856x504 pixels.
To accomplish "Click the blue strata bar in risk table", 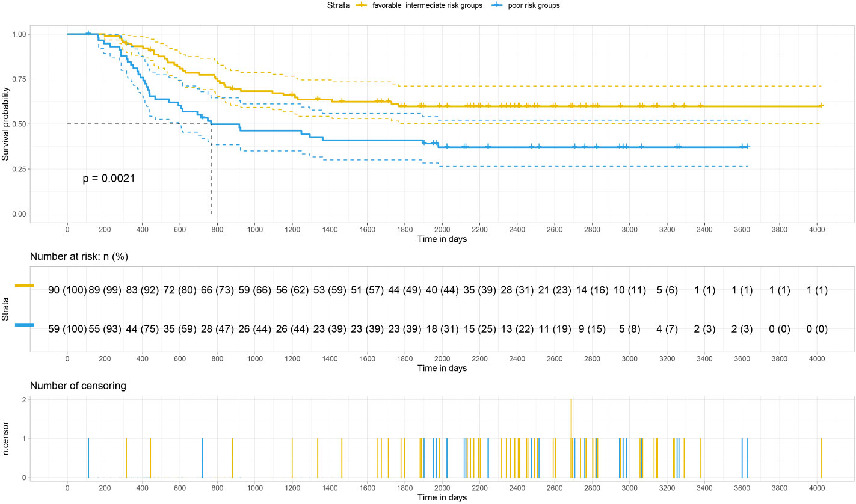I will point(24,325).
